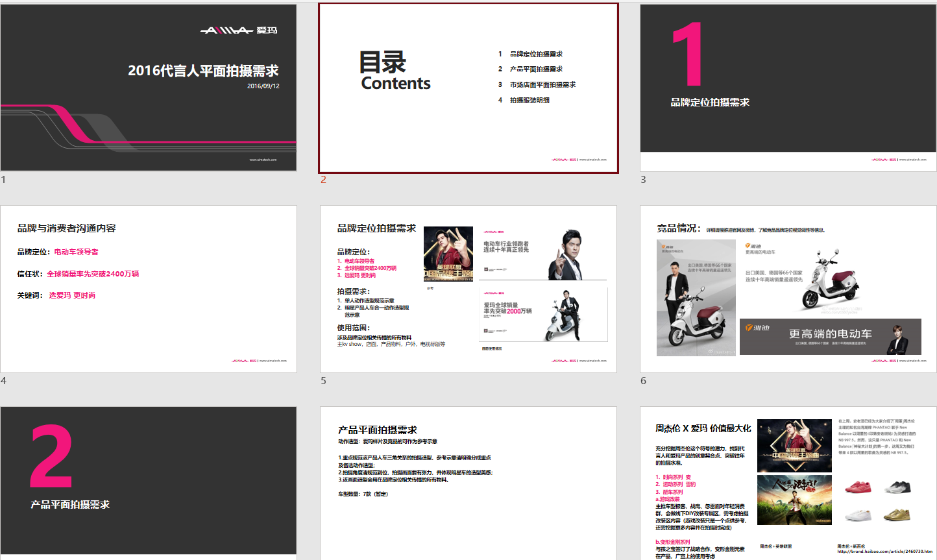Click 使用范围 heading on slide 5
Image resolution: width=937 pixels, height=560 pixels.
pyautogui.click(x=354, y=328)
